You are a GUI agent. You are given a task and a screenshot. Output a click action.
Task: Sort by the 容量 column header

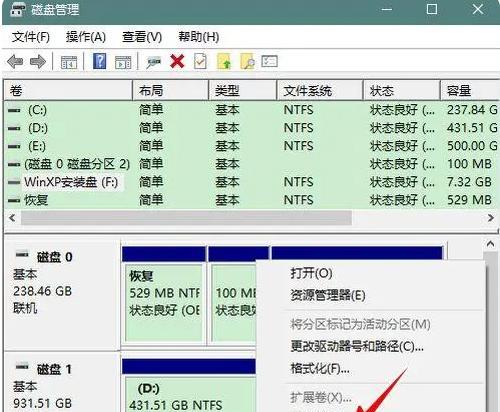(x=470, y=90)
